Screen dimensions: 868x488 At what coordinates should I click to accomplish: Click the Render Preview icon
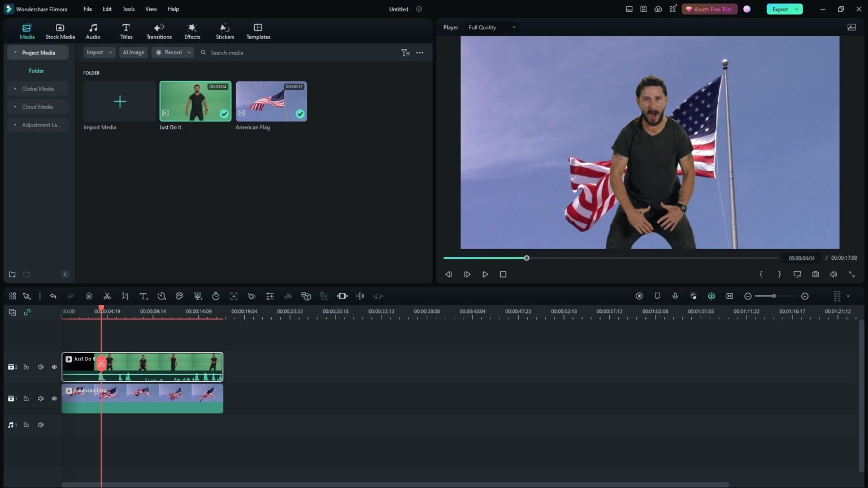(639, 296)
